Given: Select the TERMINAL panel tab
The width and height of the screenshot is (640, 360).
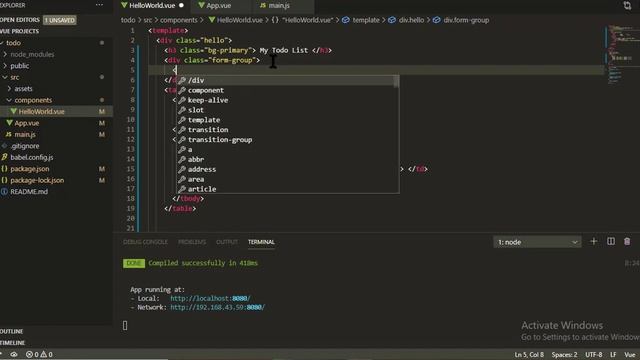Looking at the screenshot, I should click(x=261, y=242).
